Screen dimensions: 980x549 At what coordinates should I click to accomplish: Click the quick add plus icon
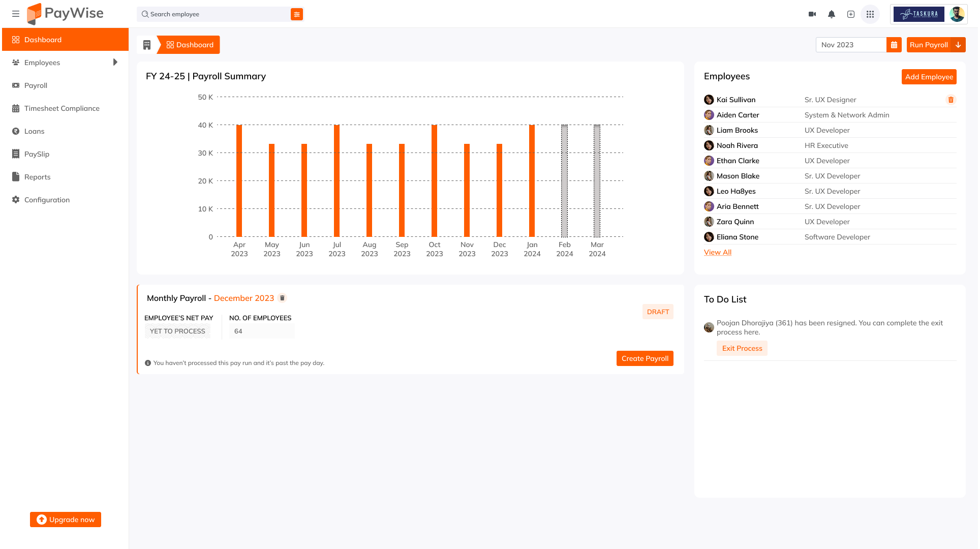click(851, 14)
